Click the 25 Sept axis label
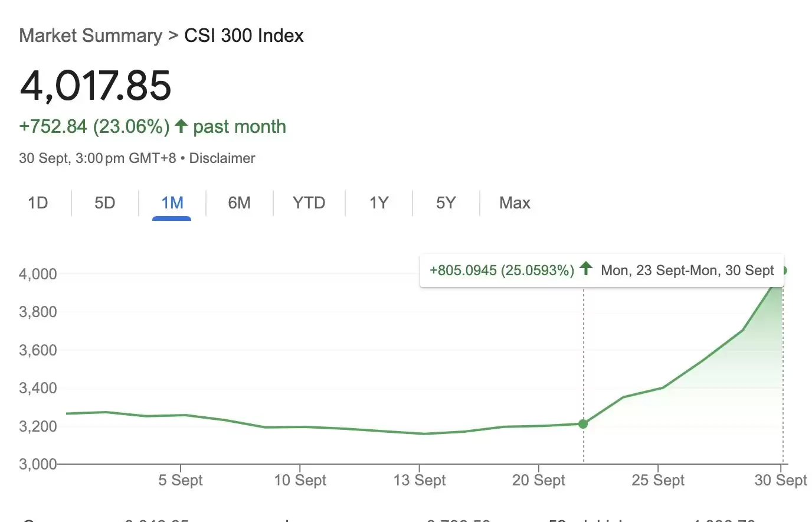The width and height of the screenshot is (812, 522). [658, 480]
